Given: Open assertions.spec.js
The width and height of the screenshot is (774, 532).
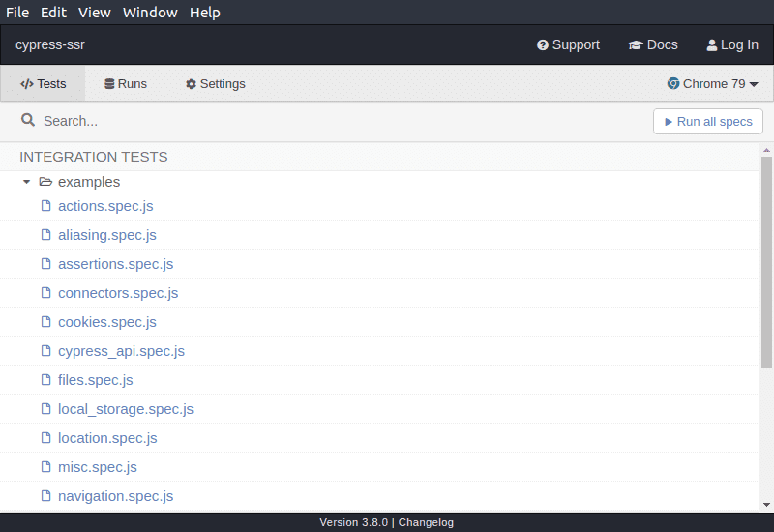Looking at the screenshot, I should pos(115,264).
